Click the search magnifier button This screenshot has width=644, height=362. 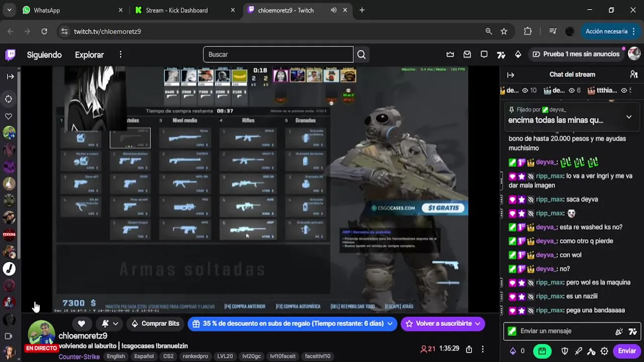[361, 54]
